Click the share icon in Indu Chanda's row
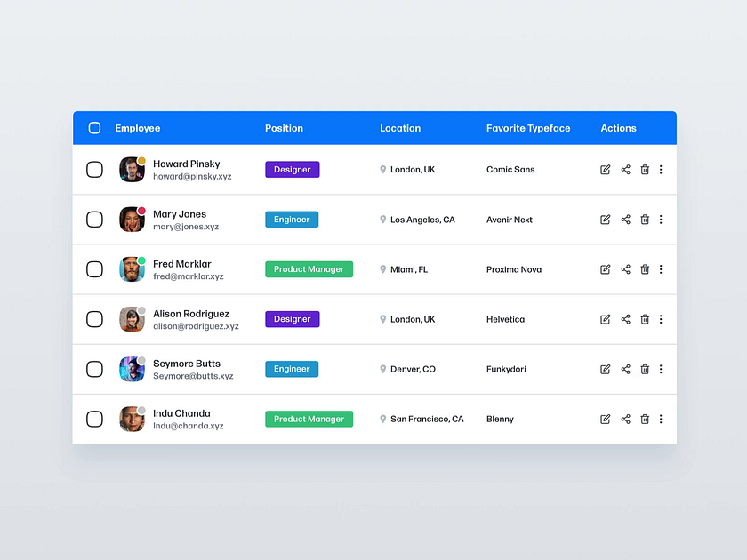747x560 pixels. tap(625, 419)
